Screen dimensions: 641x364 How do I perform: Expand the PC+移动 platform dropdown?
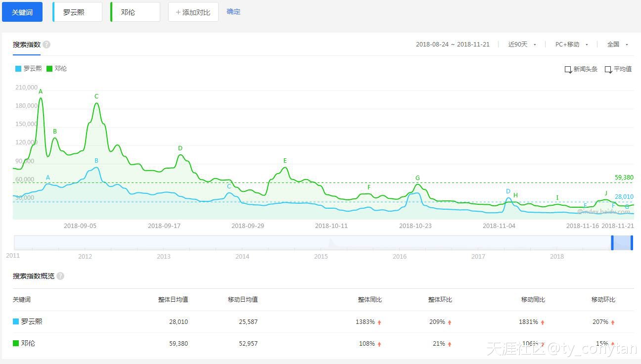pos(572,45)
